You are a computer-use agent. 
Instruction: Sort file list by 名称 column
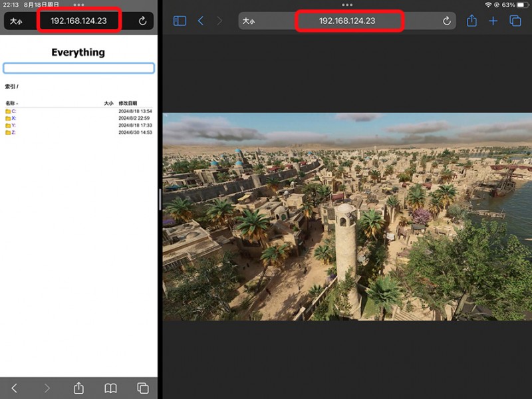[x=10, y=104]
